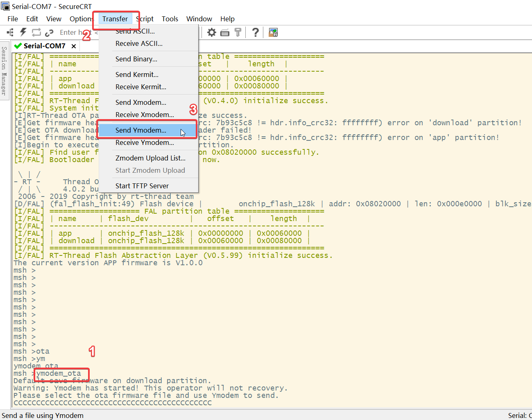Close the Serial-COM7 session tab
The image size is (532, 420).
(74, 46)
